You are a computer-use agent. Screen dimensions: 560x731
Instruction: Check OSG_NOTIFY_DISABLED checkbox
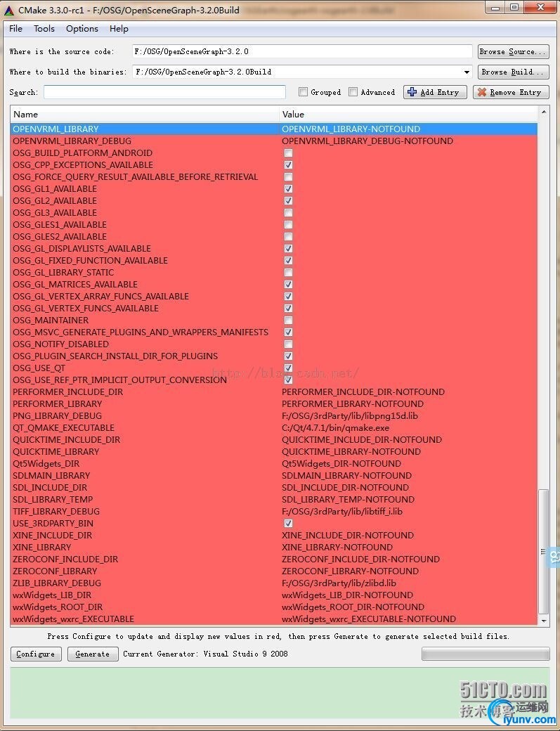(x=288, y=344)
